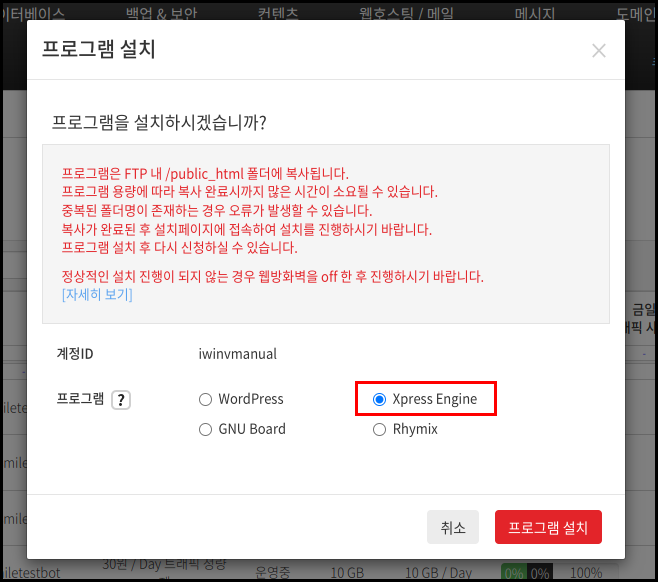Confirm with the red 프로그램 설치 button
Screen dimensions: 658x582
pyautogui.click(x=548, y=527)
